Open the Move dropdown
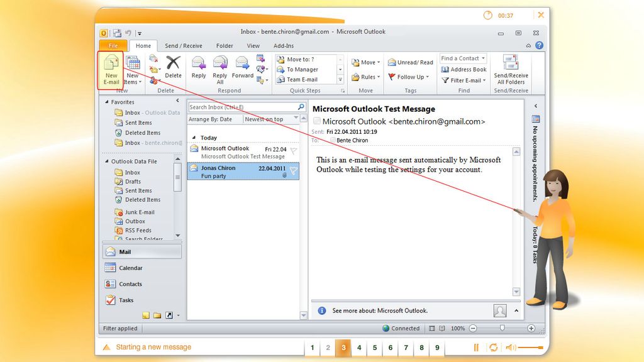 365,62
